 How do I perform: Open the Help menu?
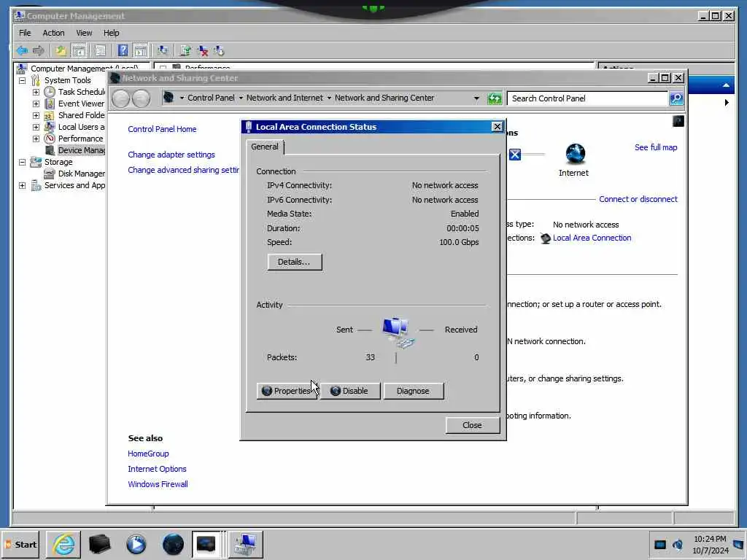coord(111,33)
